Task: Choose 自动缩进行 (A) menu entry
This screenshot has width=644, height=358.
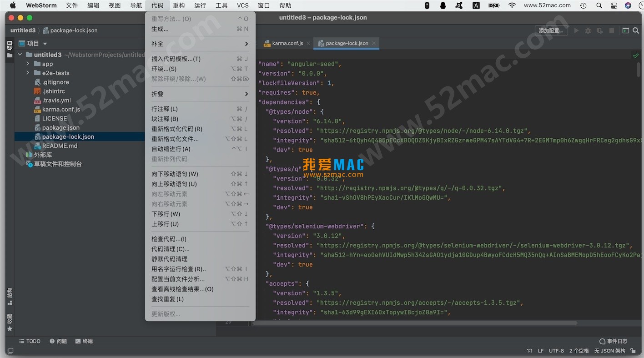Action: (x=200, y=149)
